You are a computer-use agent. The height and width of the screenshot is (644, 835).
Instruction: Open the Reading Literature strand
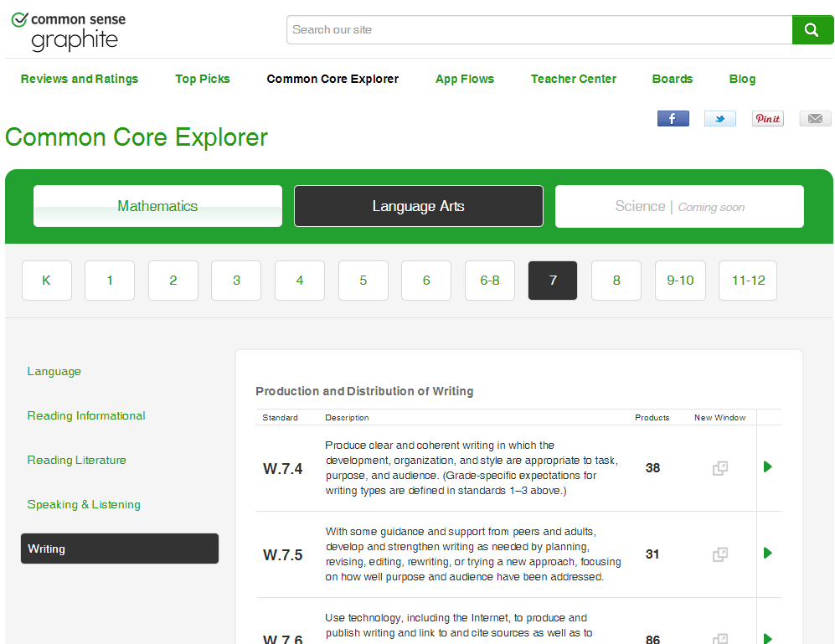[77, 461]
